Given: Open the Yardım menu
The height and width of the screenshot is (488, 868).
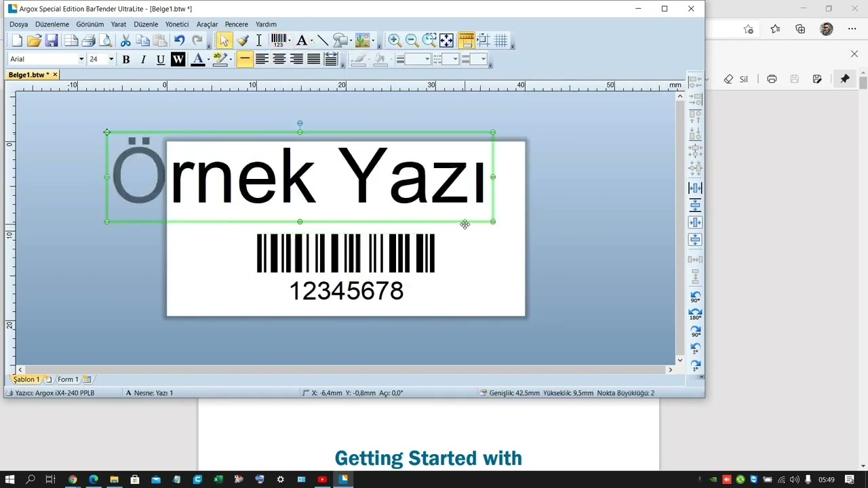Looking at the screenshot, I should click(266, 24).
